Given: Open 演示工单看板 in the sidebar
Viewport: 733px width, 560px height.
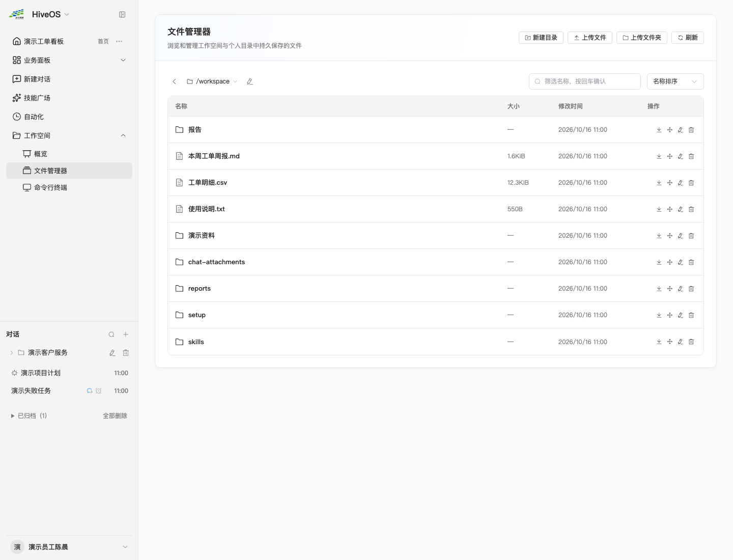Looking at the screenshot, I should pos(44,41).
